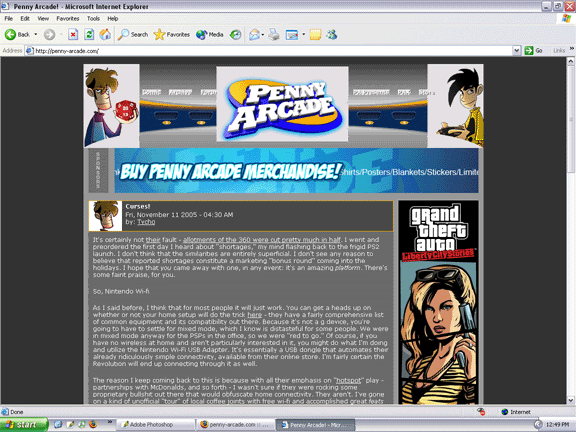Open the Tools menu
Image resolution: width=576 pixels, height=432 pixels.
point(93,18)
